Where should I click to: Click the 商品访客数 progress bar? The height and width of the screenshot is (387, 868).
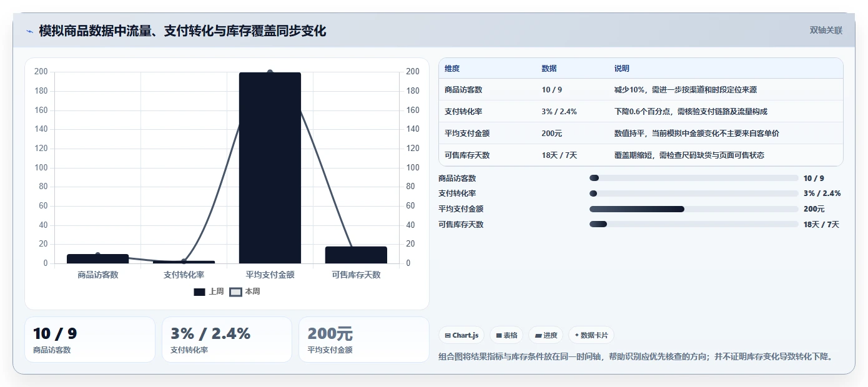tap(694, 178)
